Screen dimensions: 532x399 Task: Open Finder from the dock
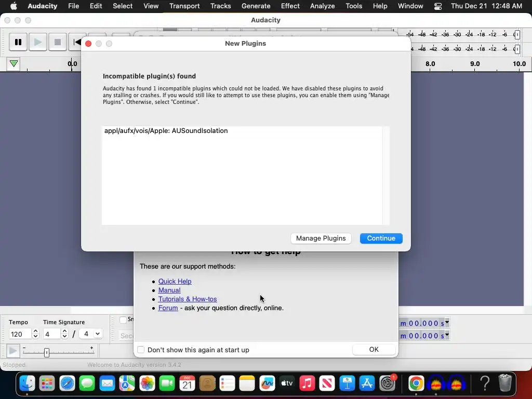27,384
